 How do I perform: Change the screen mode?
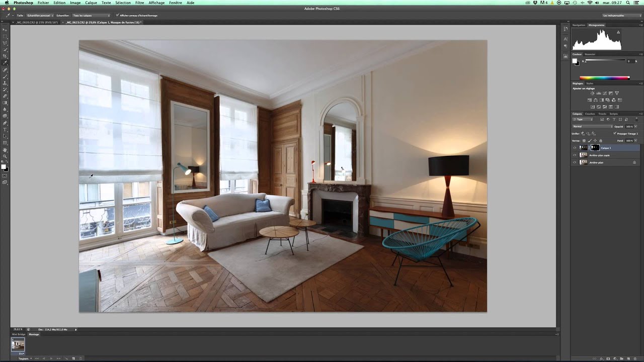coord(5,182)
